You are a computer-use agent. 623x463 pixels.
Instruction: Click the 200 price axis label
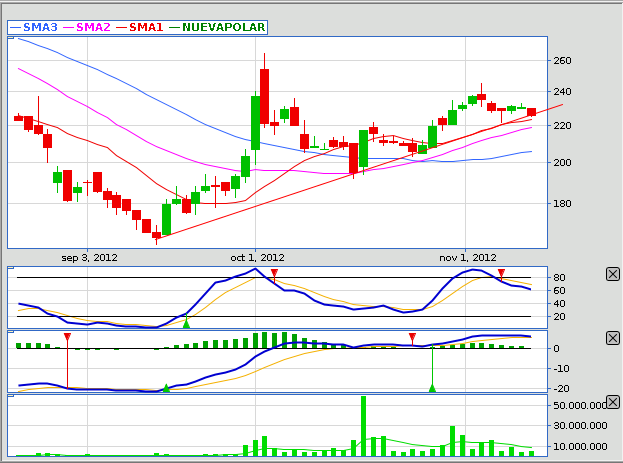[x=562, y=162]
